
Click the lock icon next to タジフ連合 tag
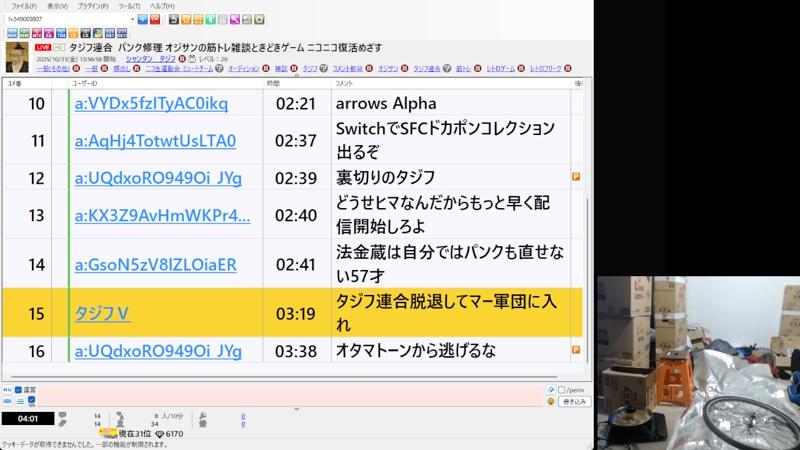click(447, 68)
